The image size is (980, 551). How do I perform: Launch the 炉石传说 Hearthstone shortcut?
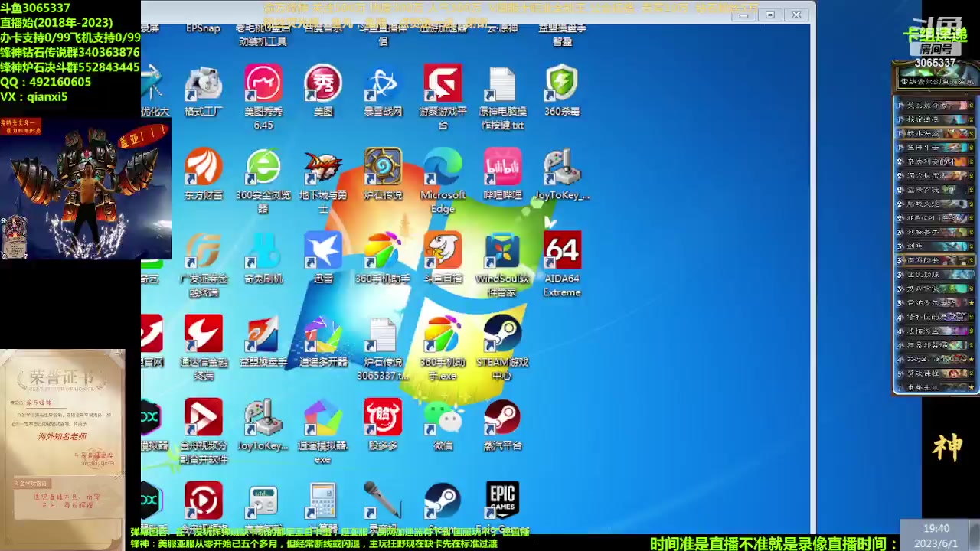pyautogui.click(x=383, y=175)
